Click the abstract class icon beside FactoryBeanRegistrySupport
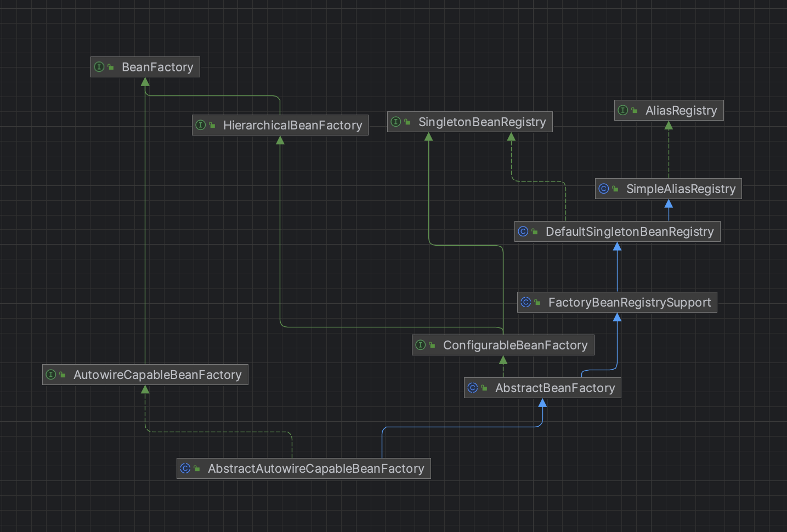Image resolution: width=787 pixels, height=532 pixels. pyautogui.click(x=526, y=302)
